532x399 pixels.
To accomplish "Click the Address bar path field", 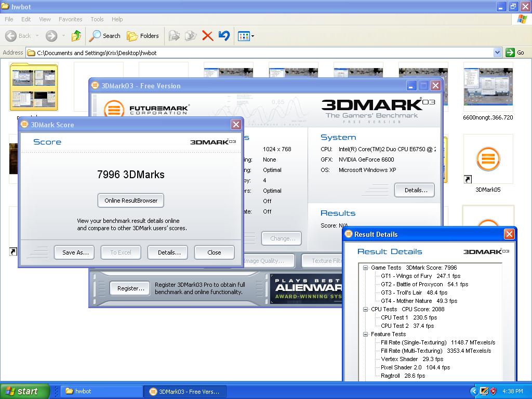I will [260, 52].
